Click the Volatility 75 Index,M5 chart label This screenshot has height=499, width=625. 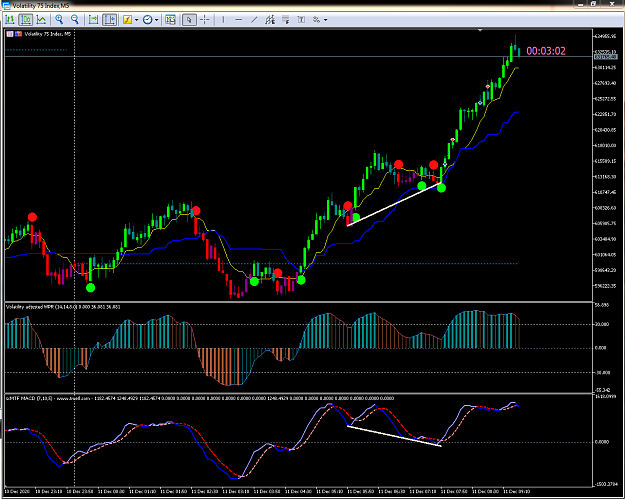point(48,34)
